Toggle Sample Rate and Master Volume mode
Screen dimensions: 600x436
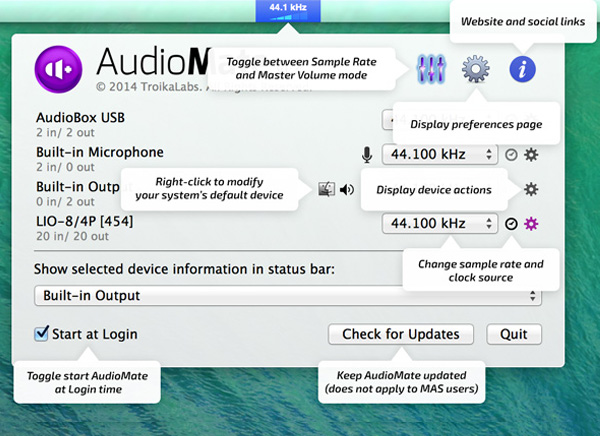431,69
